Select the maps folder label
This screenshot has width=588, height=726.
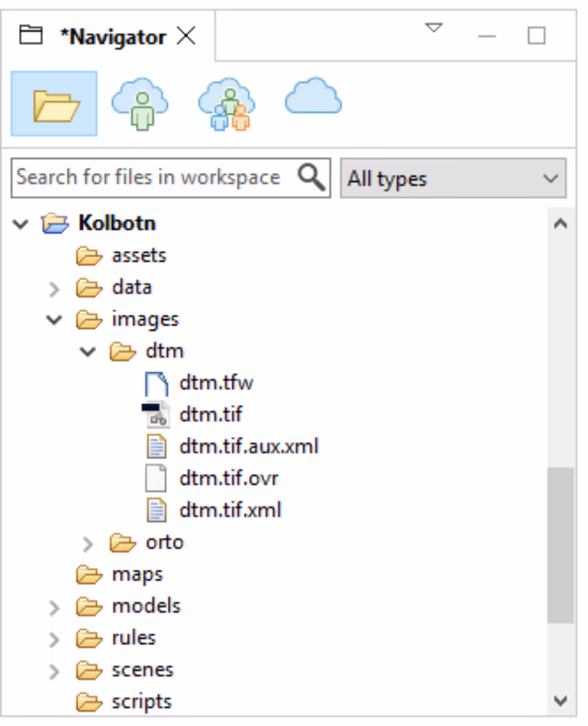(137, 575)
